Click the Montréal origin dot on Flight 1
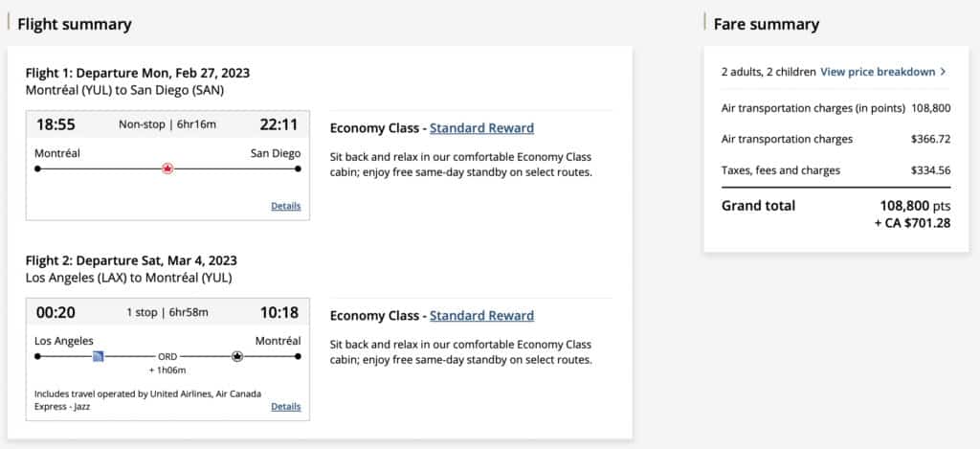Screen dimensions: 980x449 pyautogui.click(x=37, y=168)
